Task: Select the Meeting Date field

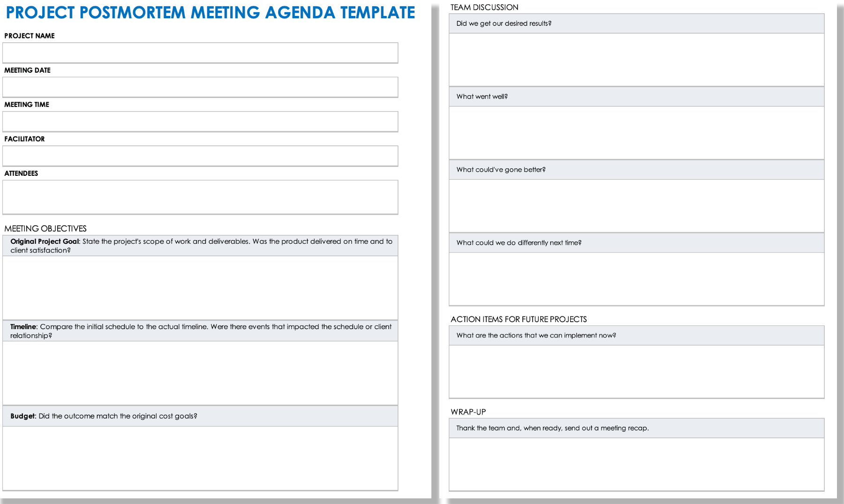Action: (x=200, y=87)
